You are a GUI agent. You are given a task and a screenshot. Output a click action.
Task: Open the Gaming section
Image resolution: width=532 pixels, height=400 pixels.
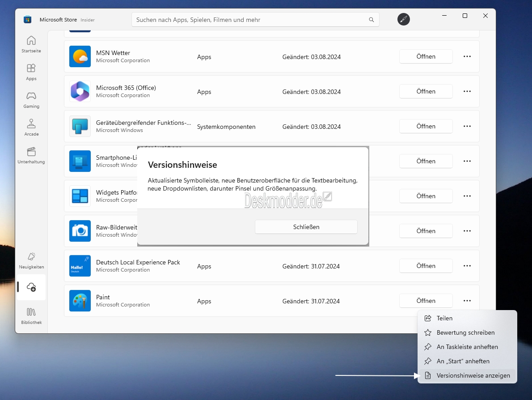pyautogui.click(x=31, y=100)
